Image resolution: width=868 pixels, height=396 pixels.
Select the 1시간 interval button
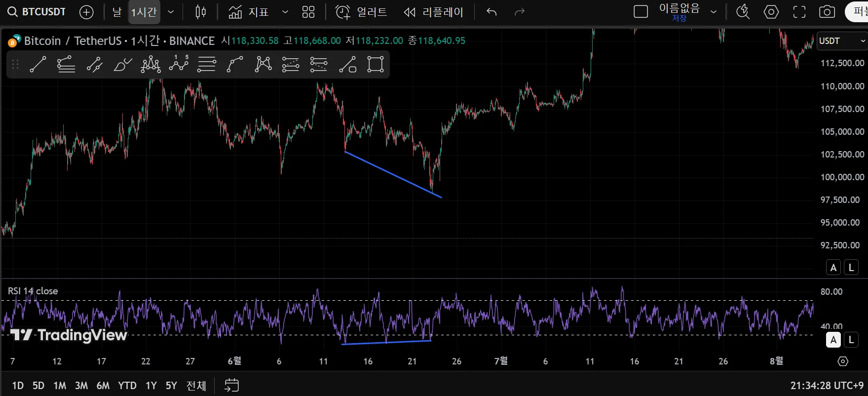144,12
